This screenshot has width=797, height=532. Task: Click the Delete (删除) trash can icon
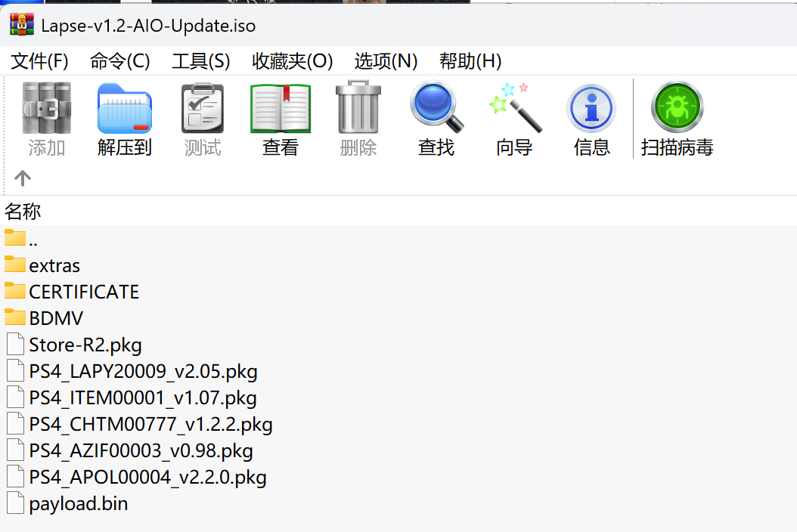point(358,107)
